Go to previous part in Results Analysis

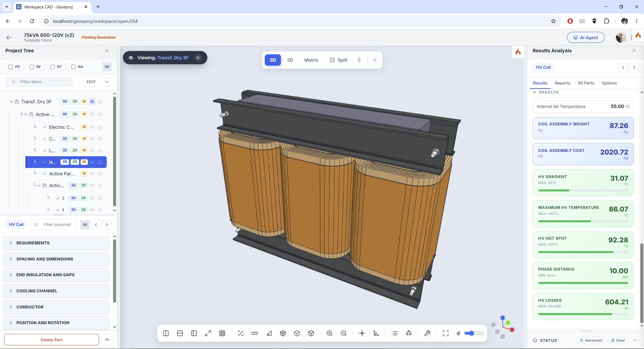tap(623, 67)
